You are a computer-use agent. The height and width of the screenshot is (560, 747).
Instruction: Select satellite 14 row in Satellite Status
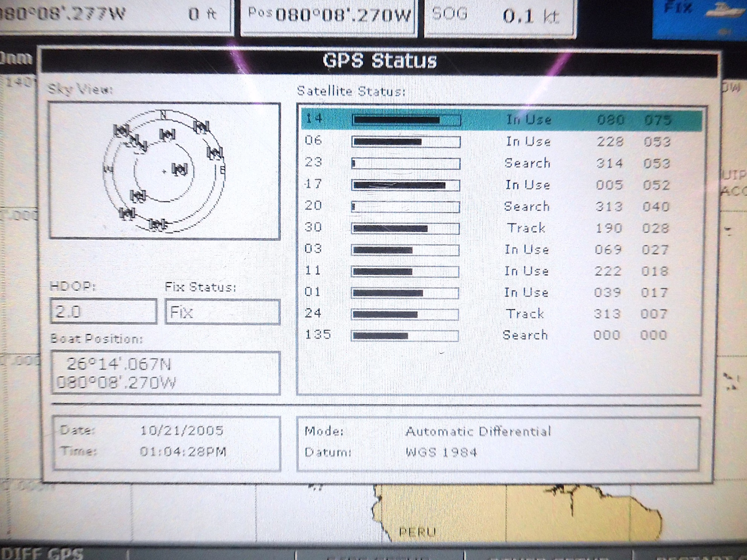point(502,120)
